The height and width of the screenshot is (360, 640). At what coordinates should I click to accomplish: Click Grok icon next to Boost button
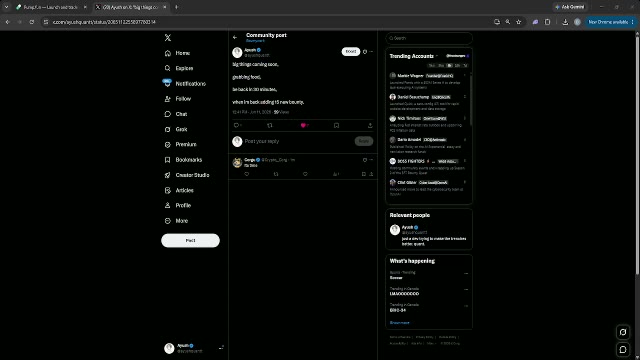tap(365, 52)
